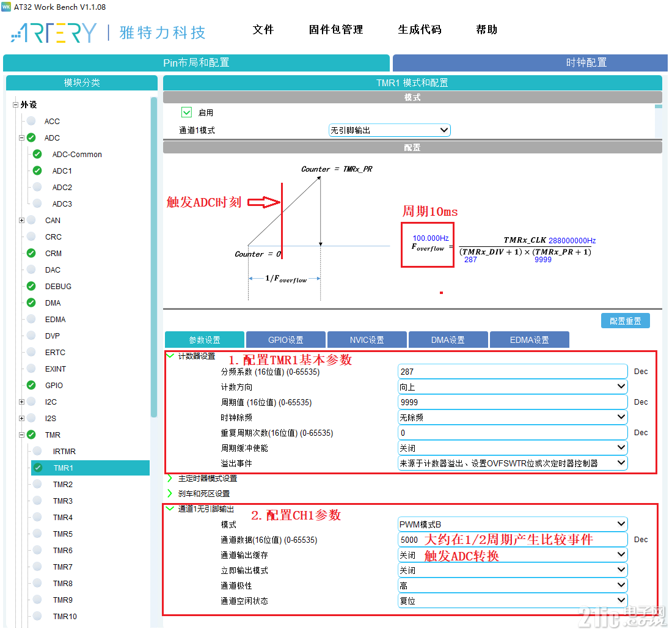This screenshot has width=672, height=632.
Task: Open the 周期缓冲使能 dropdown
Action: point(513,448)
